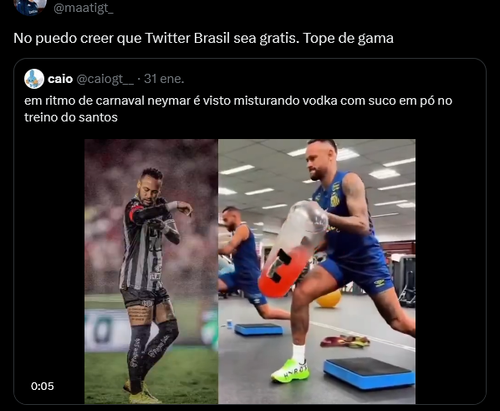Select the main tweet text about Twitter Brasil

click(203, 38)
